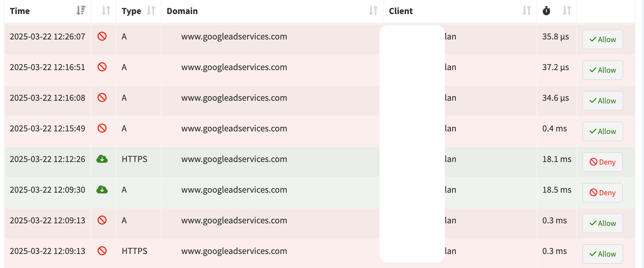Screen dimensions: 644x268
Task: Click the 18.1 ms reply time
Action: pyautogui.click(x=557, y=159)
